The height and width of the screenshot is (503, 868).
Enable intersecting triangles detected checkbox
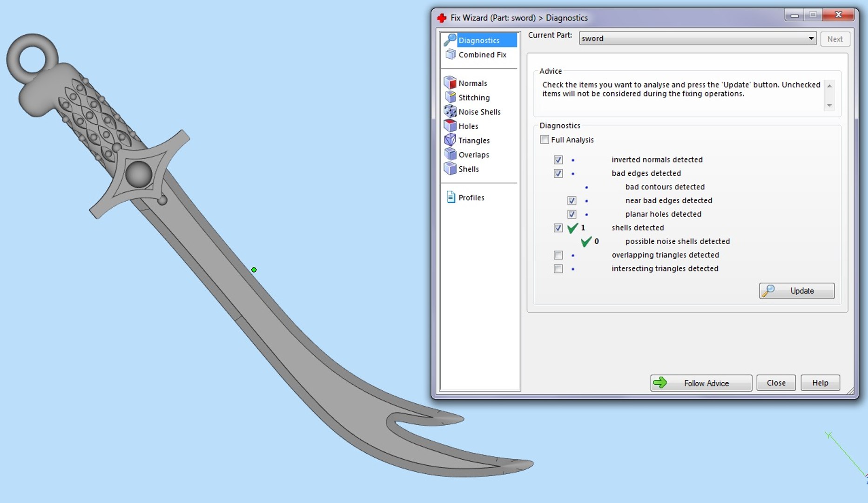click(558, 269)
